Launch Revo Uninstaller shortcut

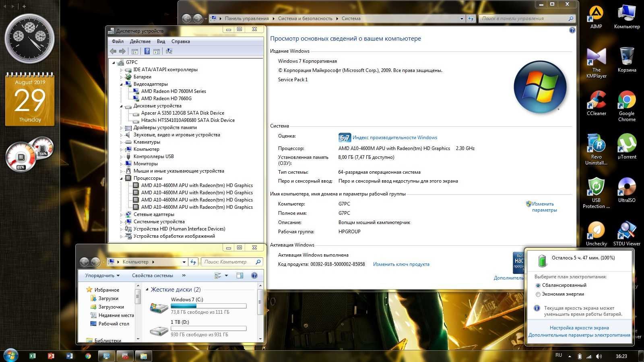tap(596, 150)
